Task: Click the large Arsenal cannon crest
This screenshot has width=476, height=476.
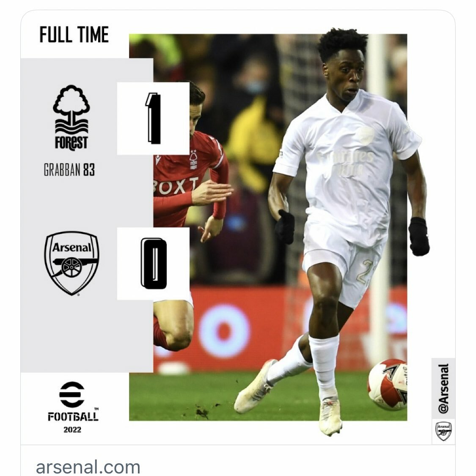Action: [x=72, y=263]
